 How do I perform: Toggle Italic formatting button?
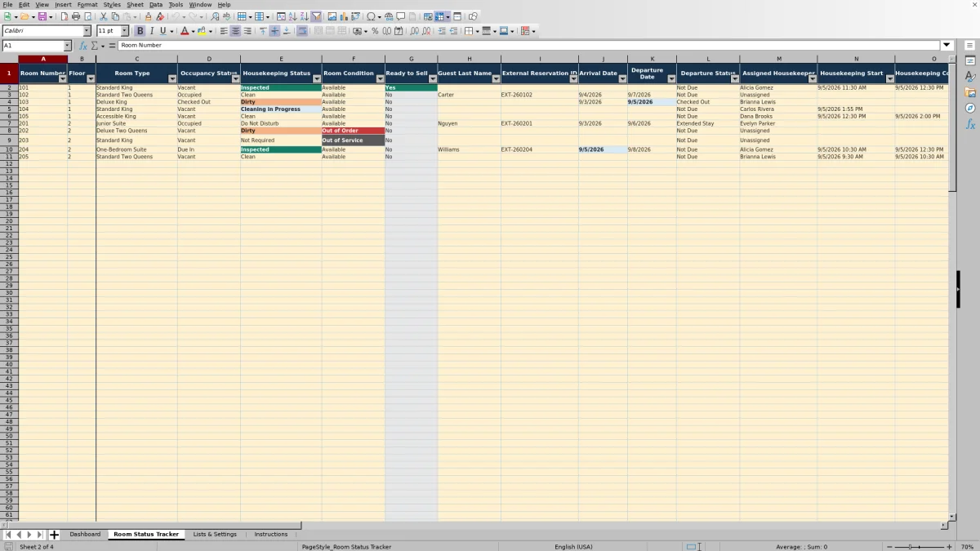(x=151, y=31)
